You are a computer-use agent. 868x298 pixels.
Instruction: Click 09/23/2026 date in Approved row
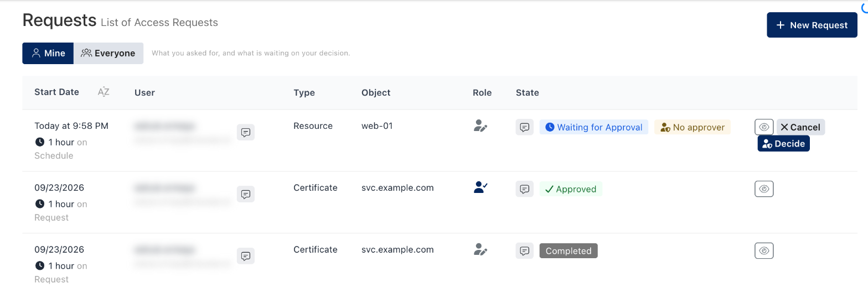[x=59, y=187]
